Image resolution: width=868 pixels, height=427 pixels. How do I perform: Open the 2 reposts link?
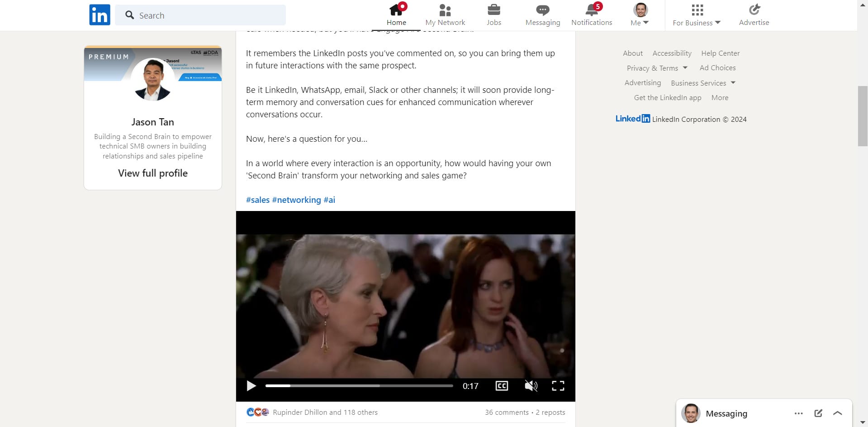(x=550, y=412)
